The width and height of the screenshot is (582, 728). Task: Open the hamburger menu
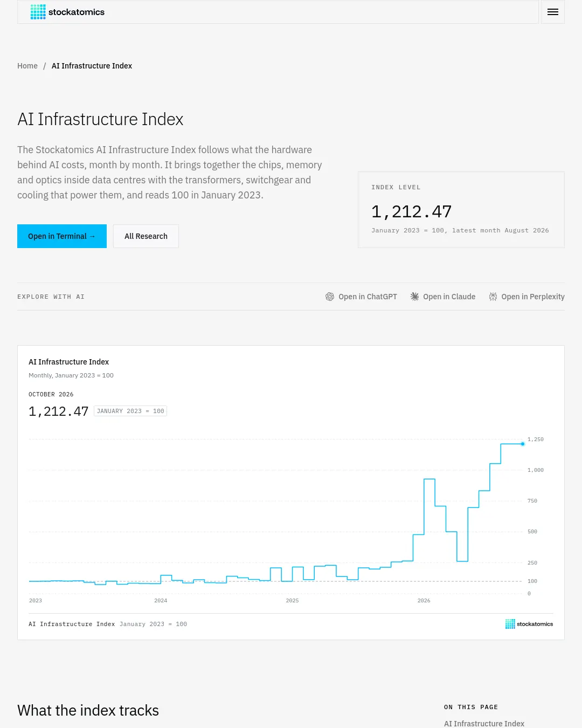tap(553, 12)
